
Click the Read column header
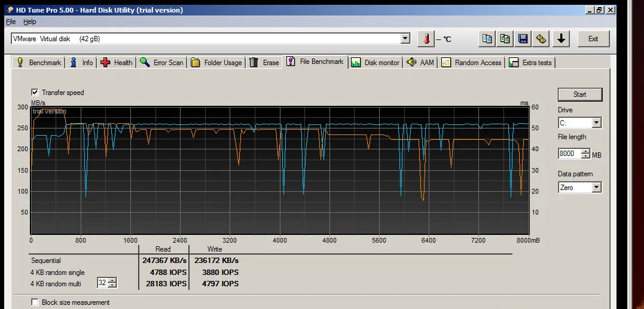tap(163, 249)
